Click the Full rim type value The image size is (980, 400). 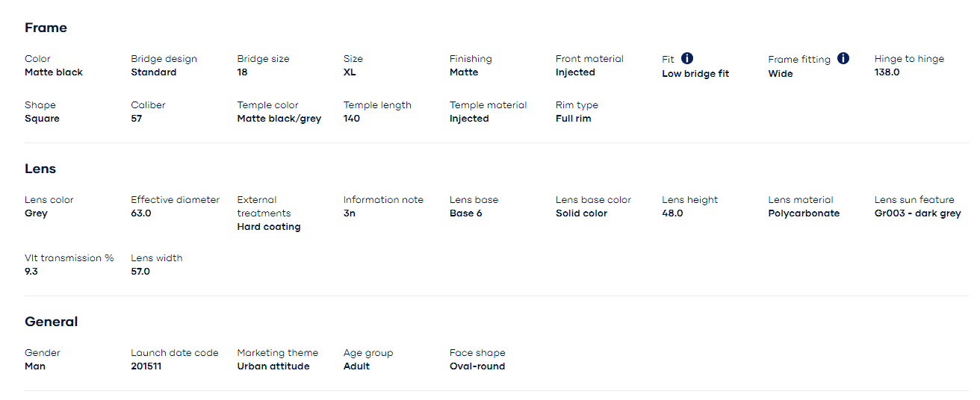click(x=574, y=119)
